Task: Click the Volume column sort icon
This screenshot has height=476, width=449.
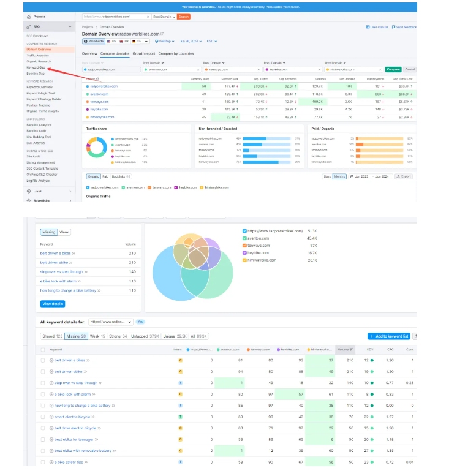Action: pyautogui.click(x=351, y=349)
